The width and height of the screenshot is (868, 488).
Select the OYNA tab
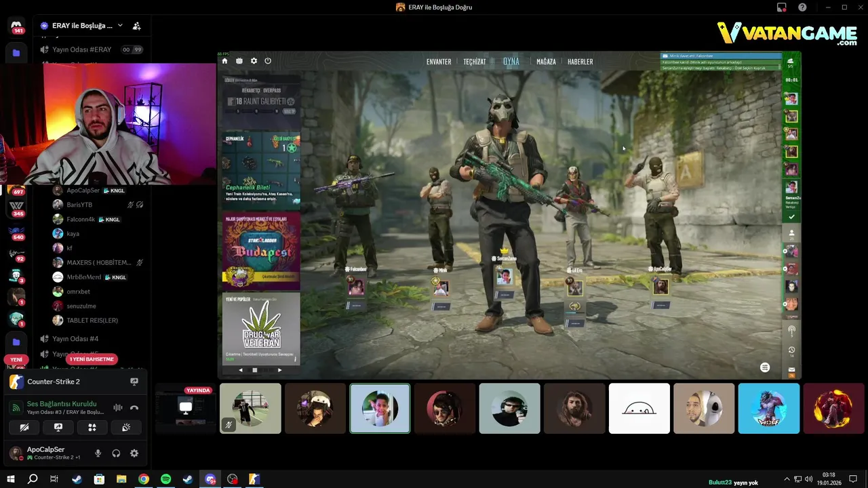[511, 62]
